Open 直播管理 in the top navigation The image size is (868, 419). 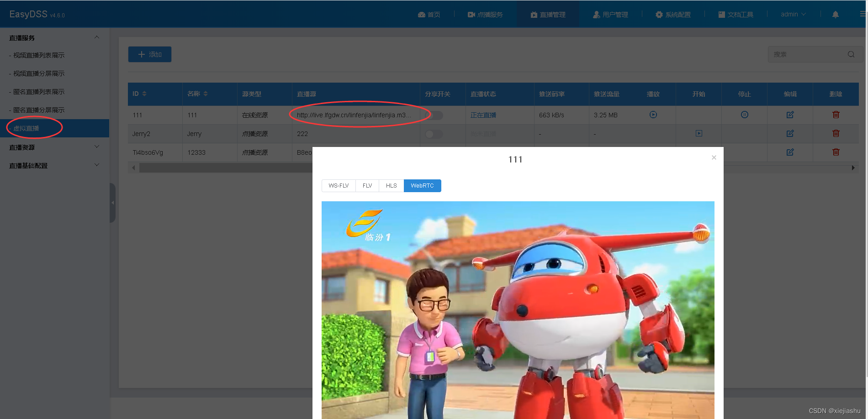[548, 15]
